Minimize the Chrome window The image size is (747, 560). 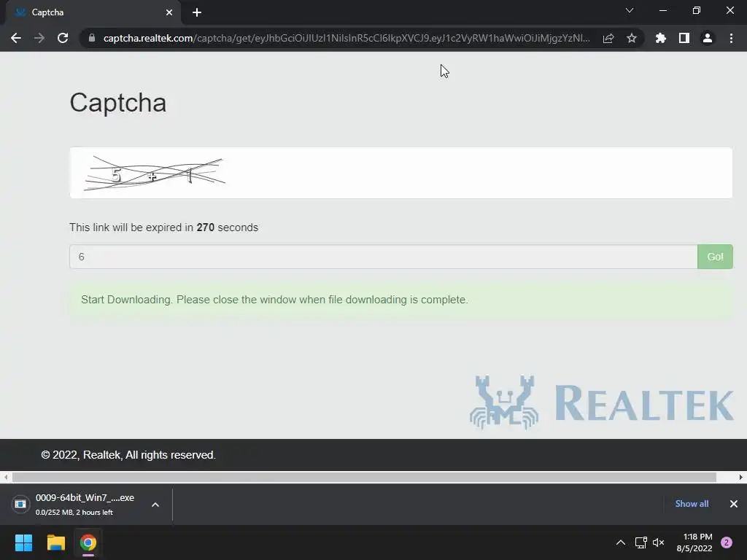point(662,10)
